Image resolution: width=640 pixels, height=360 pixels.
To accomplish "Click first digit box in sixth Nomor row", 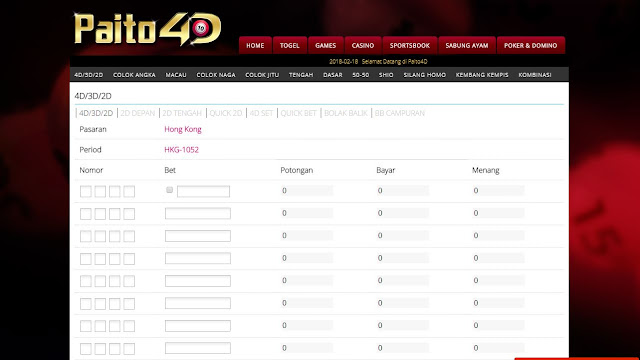I will click(x=86, y=304).
